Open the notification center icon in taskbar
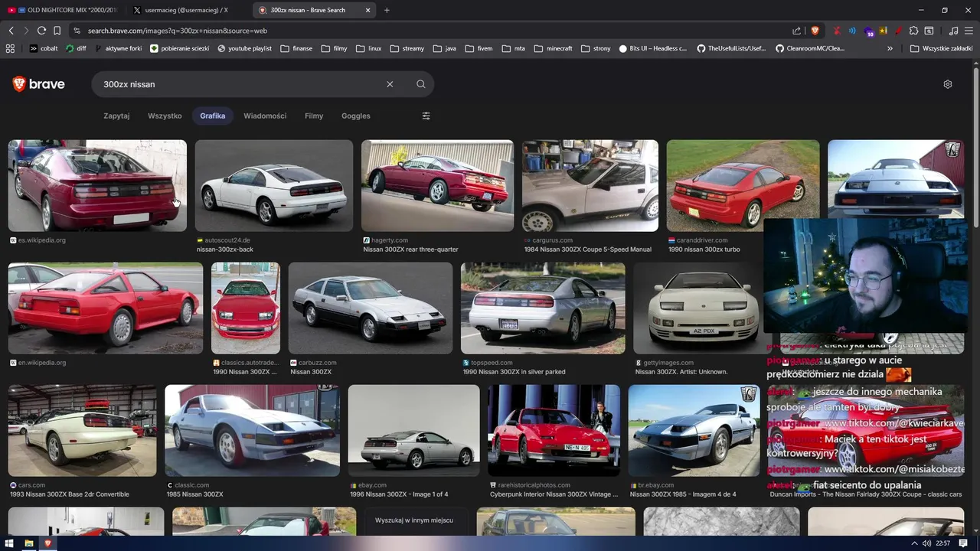This screenshot has width=980, height=551. pyautogui.click(x=963, y=543)
